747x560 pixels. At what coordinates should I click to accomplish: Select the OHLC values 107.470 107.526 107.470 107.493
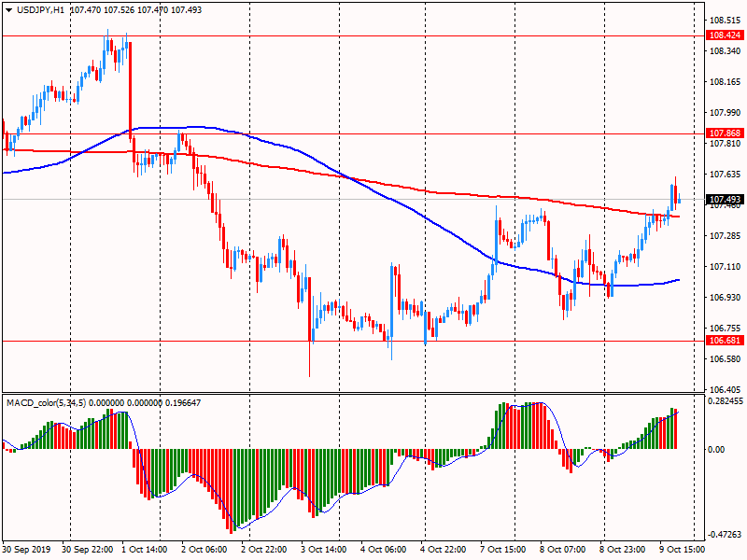point(135,10)
